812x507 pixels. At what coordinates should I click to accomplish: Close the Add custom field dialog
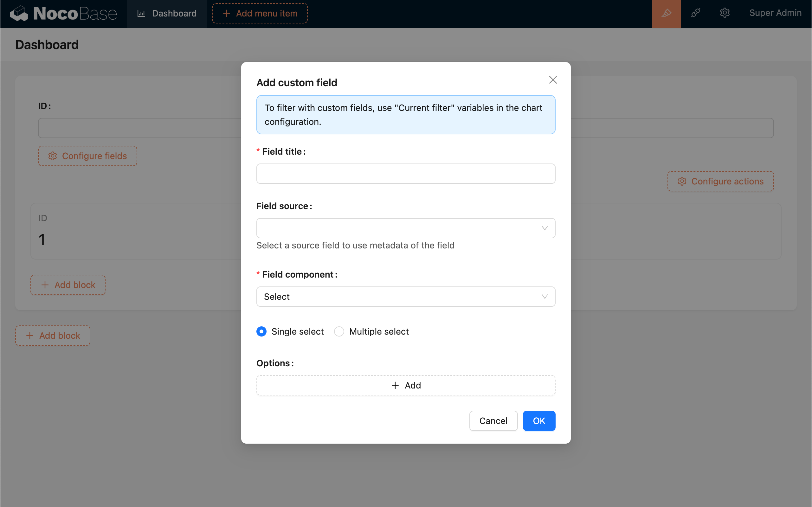553,80
